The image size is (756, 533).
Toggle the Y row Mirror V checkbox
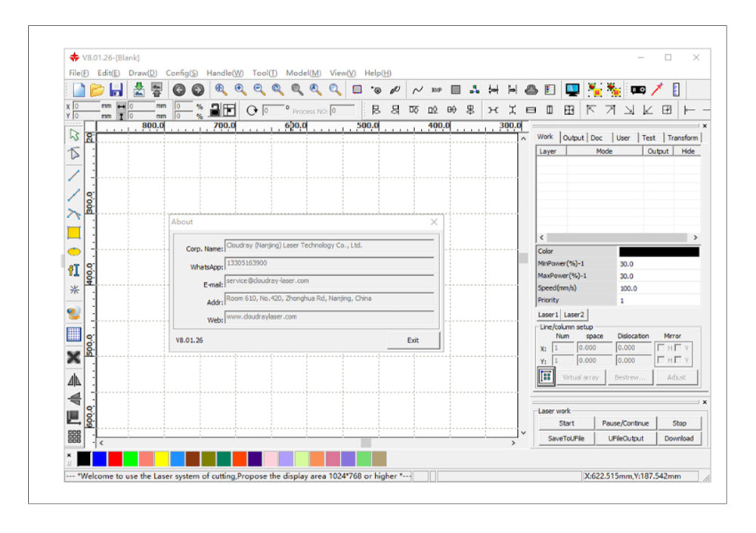(x=678, y=361)
